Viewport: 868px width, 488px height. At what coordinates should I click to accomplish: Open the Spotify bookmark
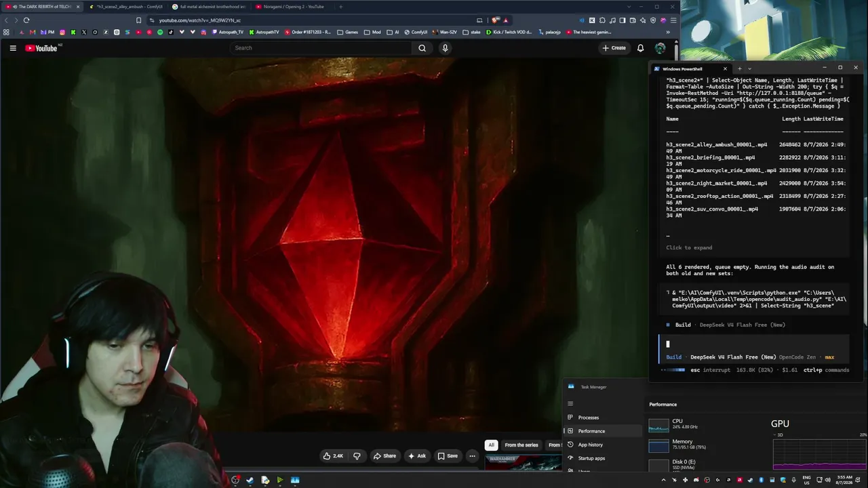160,32
